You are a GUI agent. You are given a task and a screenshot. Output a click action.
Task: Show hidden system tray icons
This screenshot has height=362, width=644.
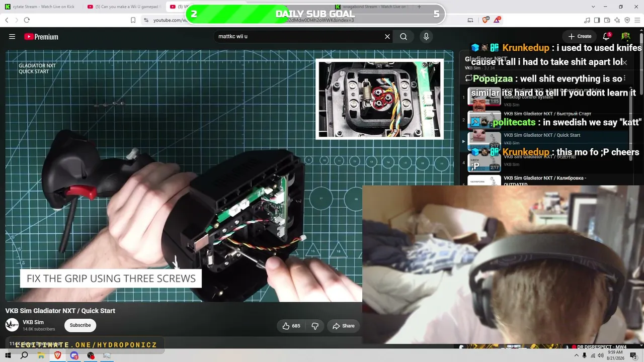576,355
